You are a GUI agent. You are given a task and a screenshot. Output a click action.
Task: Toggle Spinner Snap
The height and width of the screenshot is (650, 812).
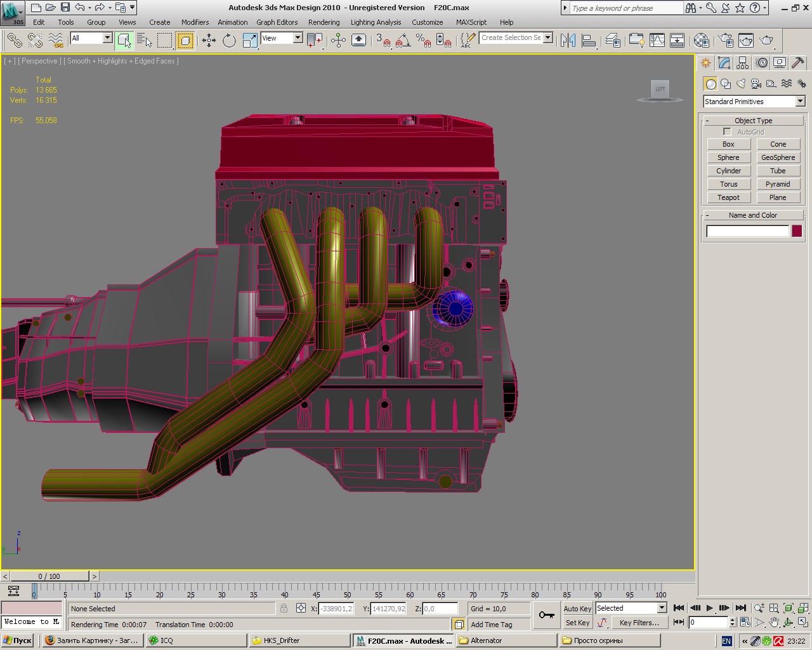point(443,41)
